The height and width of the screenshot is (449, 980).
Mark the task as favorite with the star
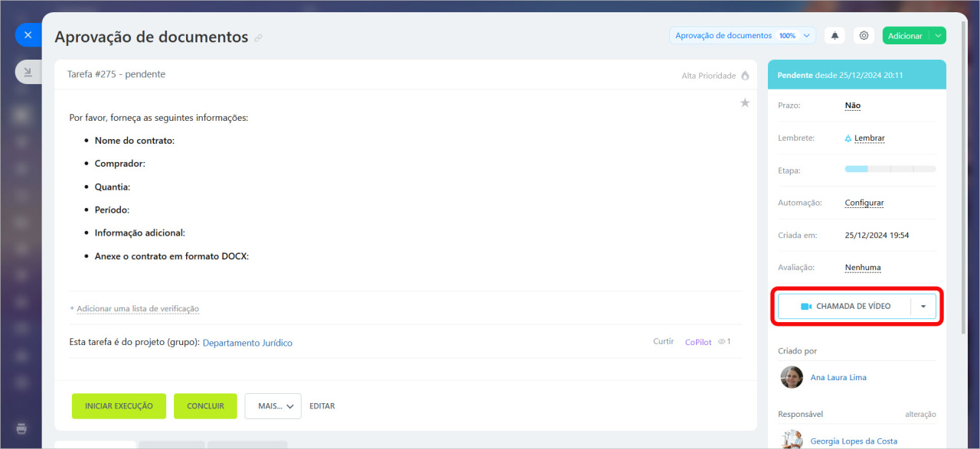(x=745, y=102)
